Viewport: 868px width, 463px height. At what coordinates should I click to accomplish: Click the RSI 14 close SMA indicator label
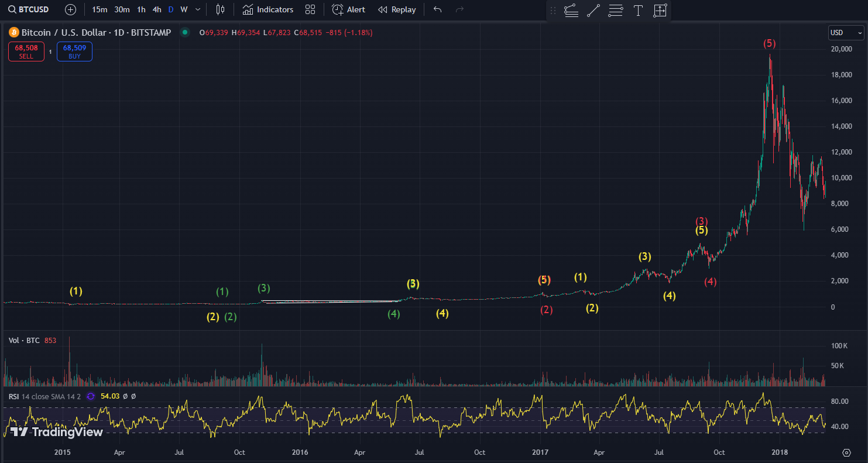46,396
